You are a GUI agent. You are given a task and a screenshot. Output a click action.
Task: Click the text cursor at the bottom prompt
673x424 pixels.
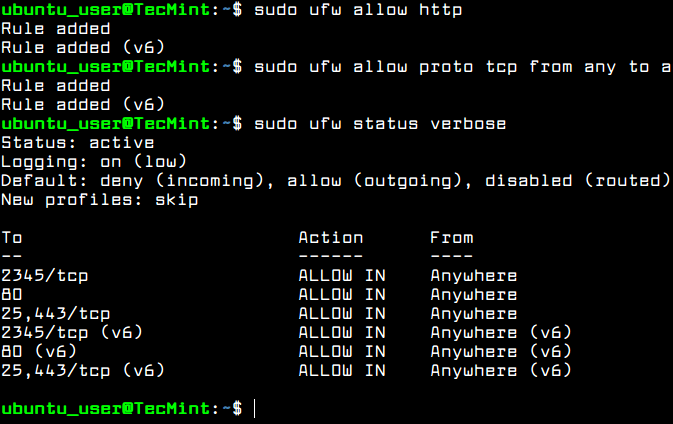[255, 408]
